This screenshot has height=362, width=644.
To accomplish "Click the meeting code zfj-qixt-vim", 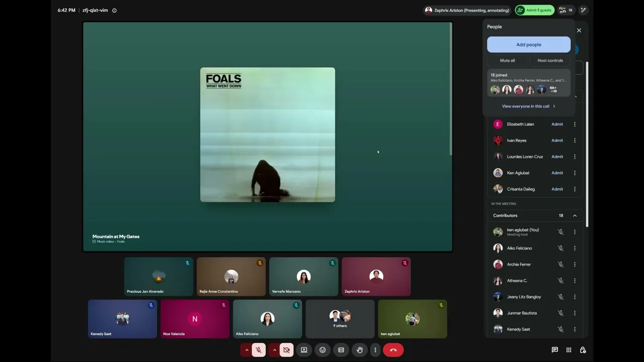I will point(95,10).
